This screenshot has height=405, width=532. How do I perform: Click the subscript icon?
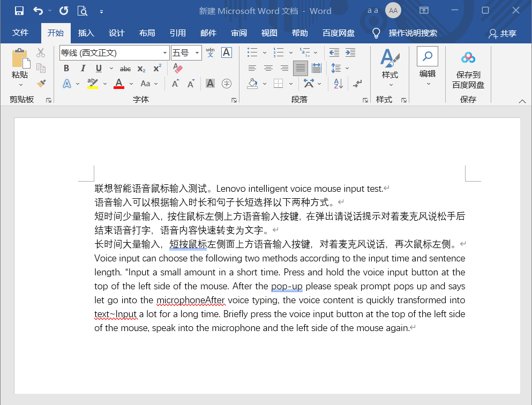point(140,69)
